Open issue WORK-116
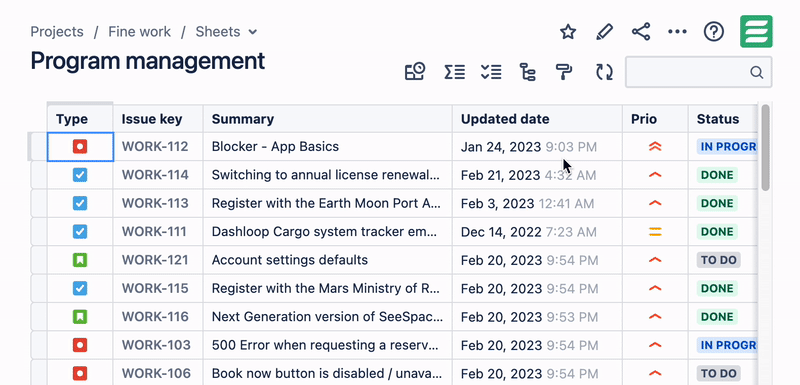Viewport: 800px width, 385px height. 155,317
